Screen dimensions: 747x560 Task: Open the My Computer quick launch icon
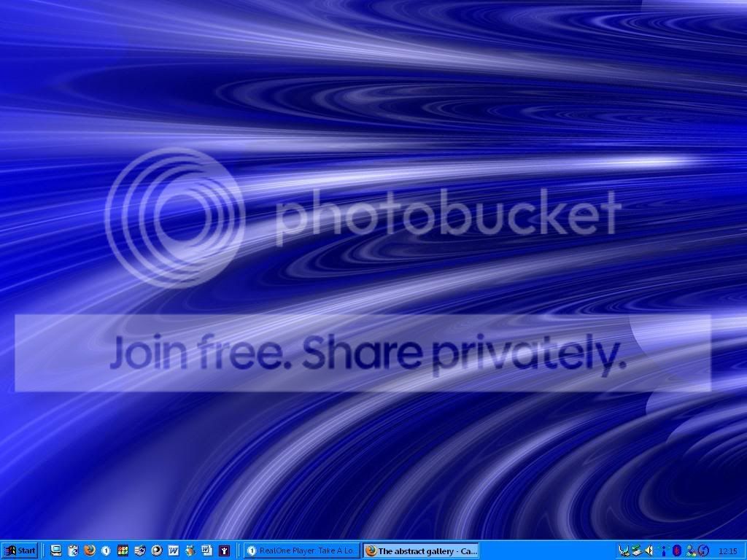point(56,551)
